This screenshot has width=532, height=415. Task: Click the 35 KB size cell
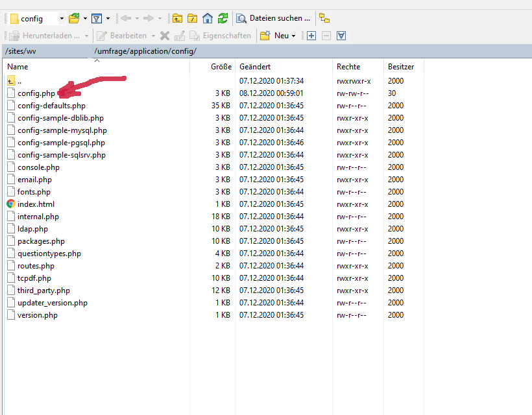(221, 106)
